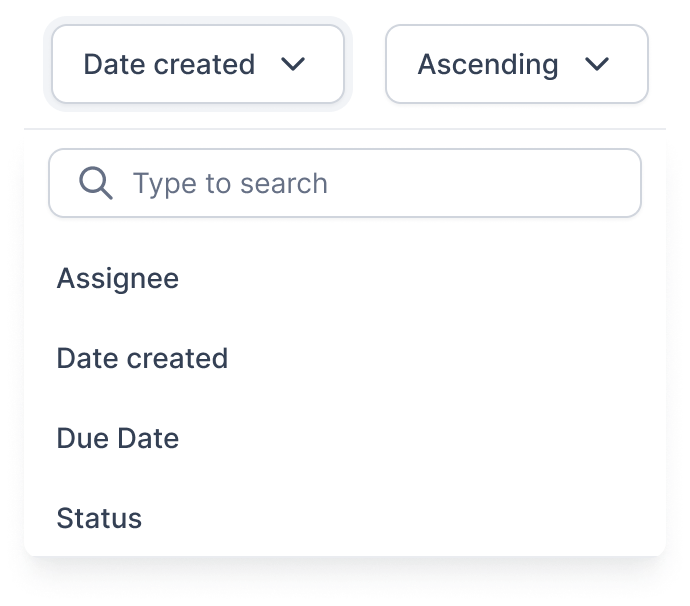Toggle sort direction selector showing Ascending

coord(517,64)
